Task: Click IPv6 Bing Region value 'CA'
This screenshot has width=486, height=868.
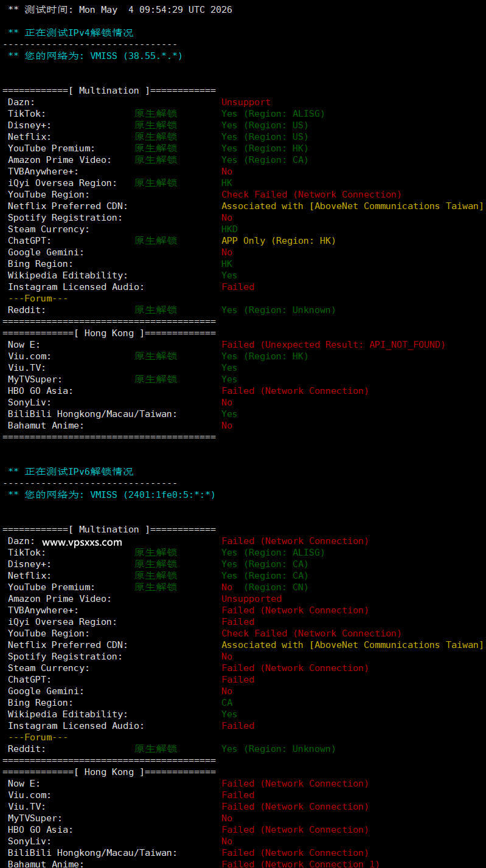Action: point(227,703)
